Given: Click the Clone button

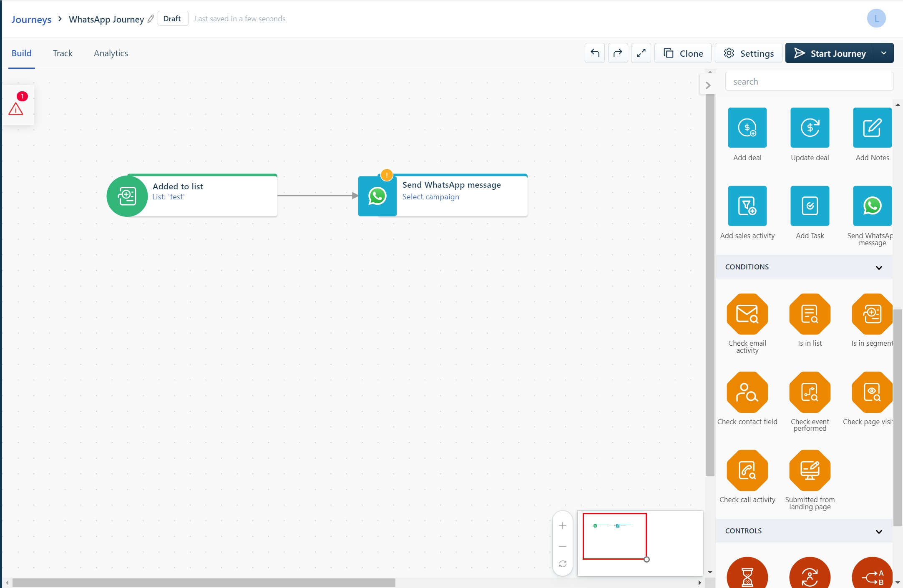Looking at the screenshot, I should pyautogui.click(x=683, y=53).
